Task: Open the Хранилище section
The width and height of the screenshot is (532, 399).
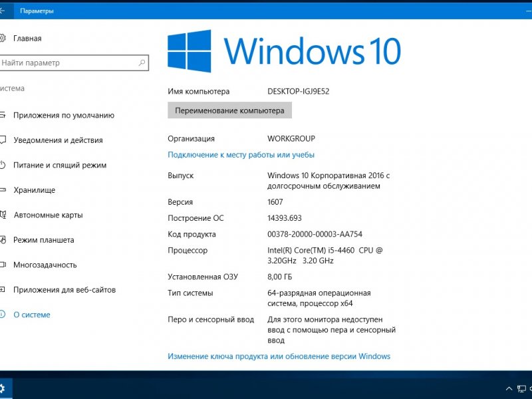Action: [x=35, y=190]
